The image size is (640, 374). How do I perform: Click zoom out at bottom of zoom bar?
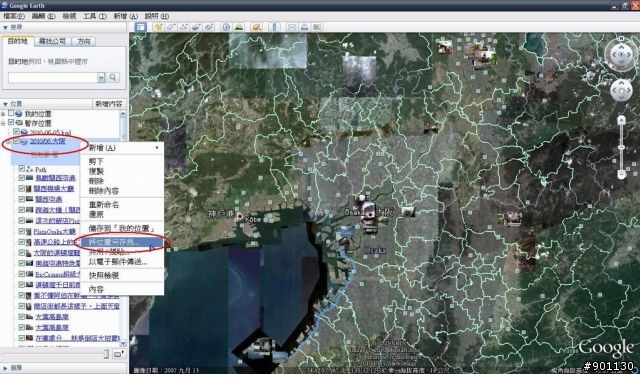(621, 174)
